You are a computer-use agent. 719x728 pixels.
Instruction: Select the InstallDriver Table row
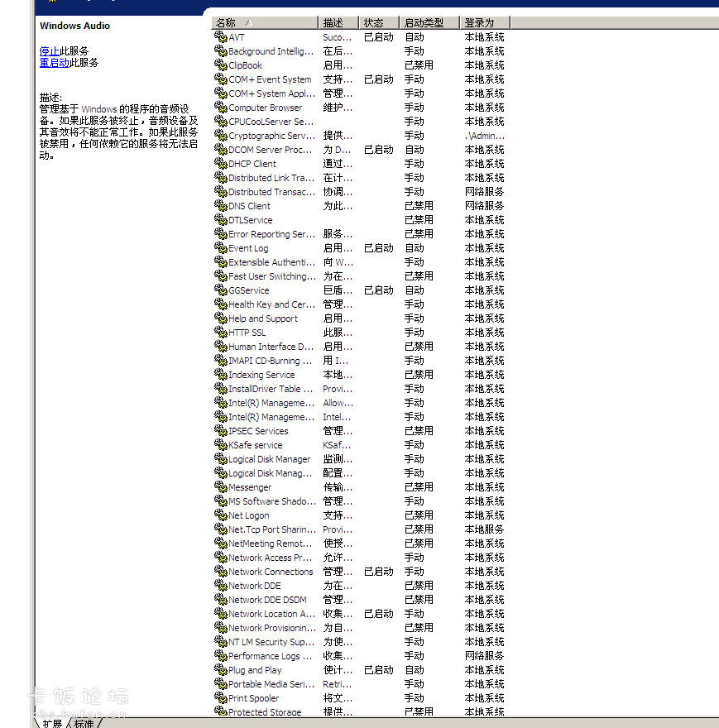(359, 389)
